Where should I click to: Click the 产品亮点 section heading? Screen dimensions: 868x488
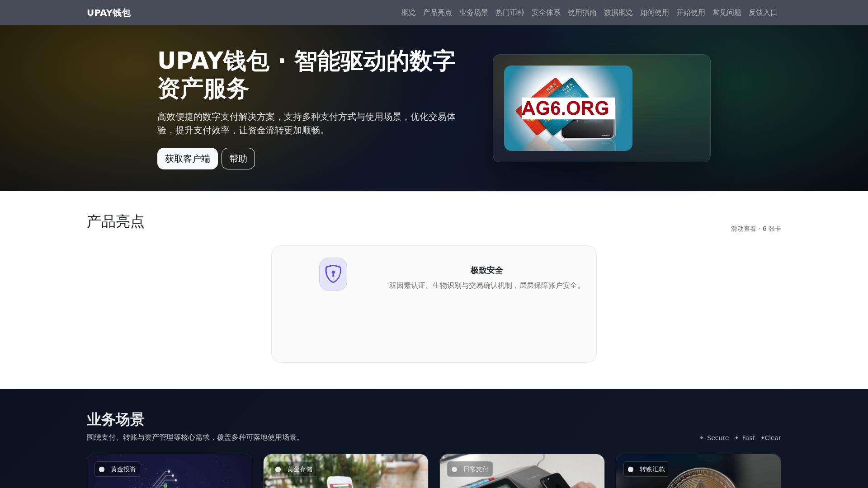click(x=115, y=221)
